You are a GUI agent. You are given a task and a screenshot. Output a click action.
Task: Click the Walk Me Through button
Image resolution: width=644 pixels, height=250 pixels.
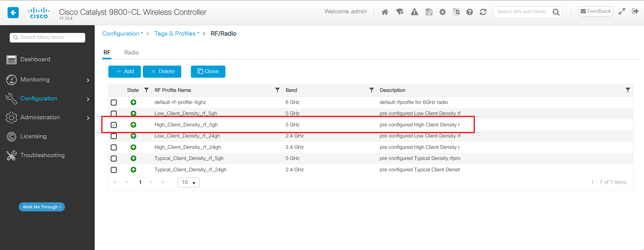coord(42,207)
